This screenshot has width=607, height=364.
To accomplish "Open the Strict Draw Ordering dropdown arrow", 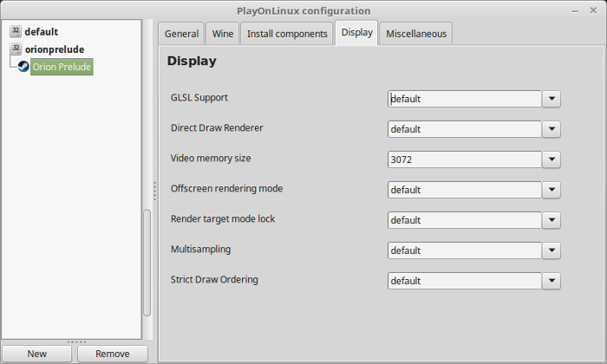I will tap(552, 281).
